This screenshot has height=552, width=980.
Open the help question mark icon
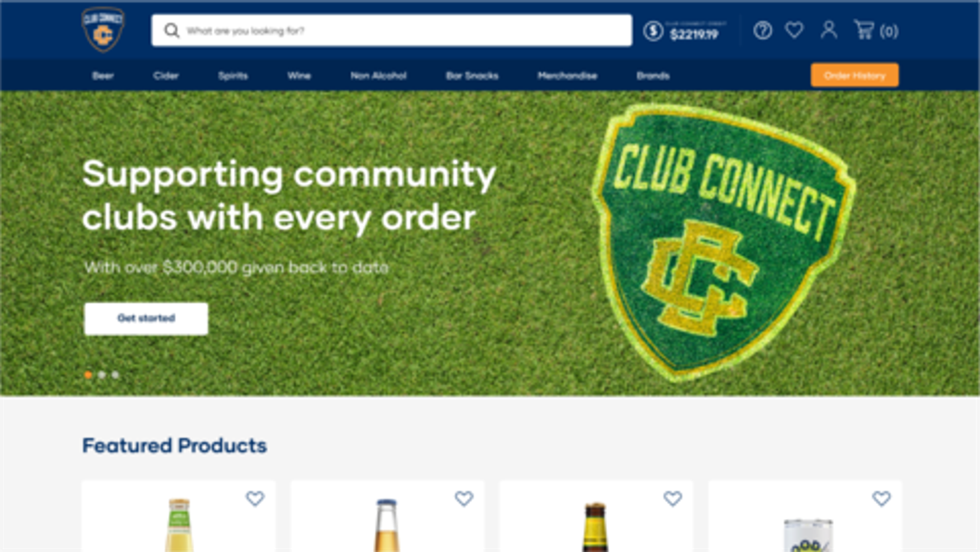tap(762, 30)
